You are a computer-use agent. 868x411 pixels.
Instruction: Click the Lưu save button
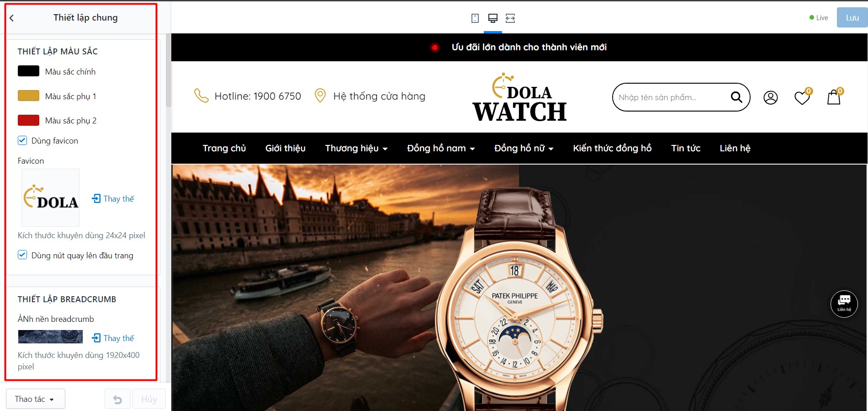pos(852,18)
